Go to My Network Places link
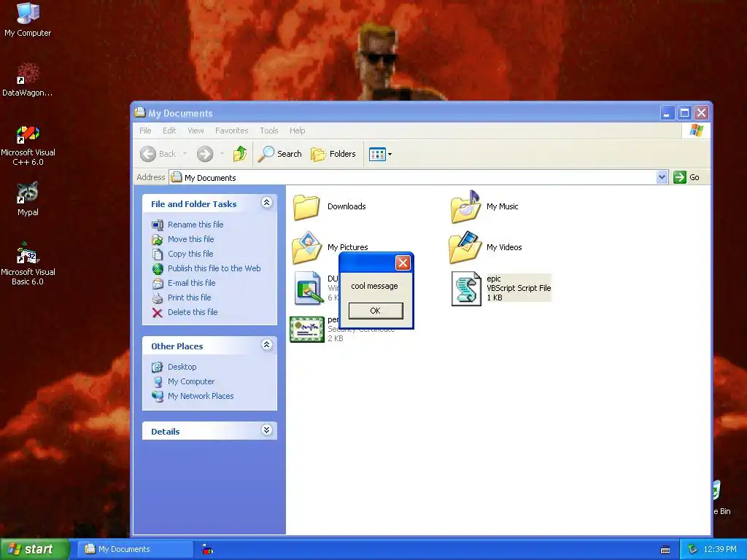747x560 pixels. (201, 396)
